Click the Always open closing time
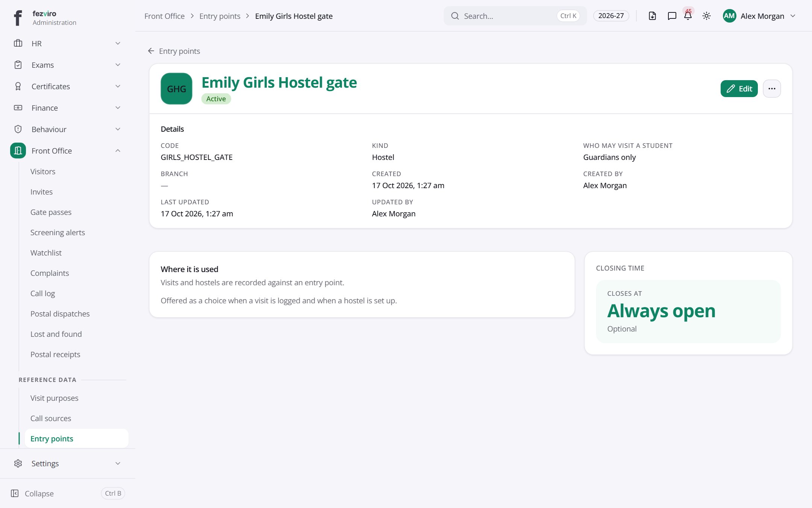 point(661,311)
